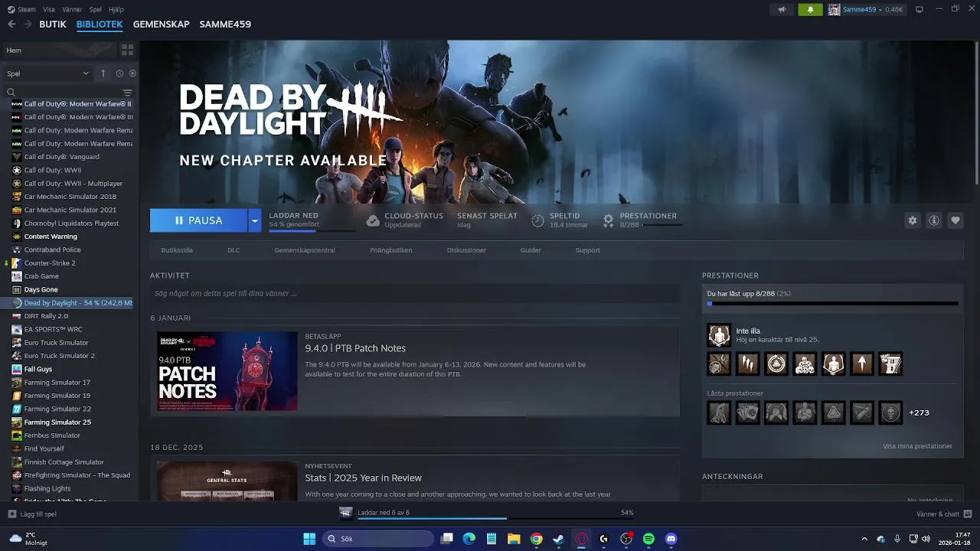
Task: Open the announcements megaphone icon
Action: pos(782,9)
